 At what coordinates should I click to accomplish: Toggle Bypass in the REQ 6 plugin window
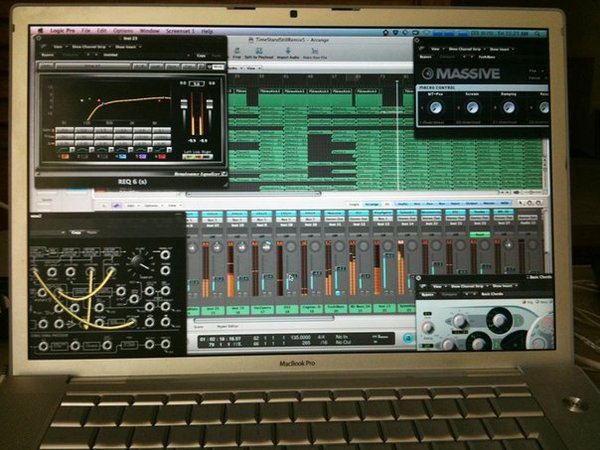point(47,55)
